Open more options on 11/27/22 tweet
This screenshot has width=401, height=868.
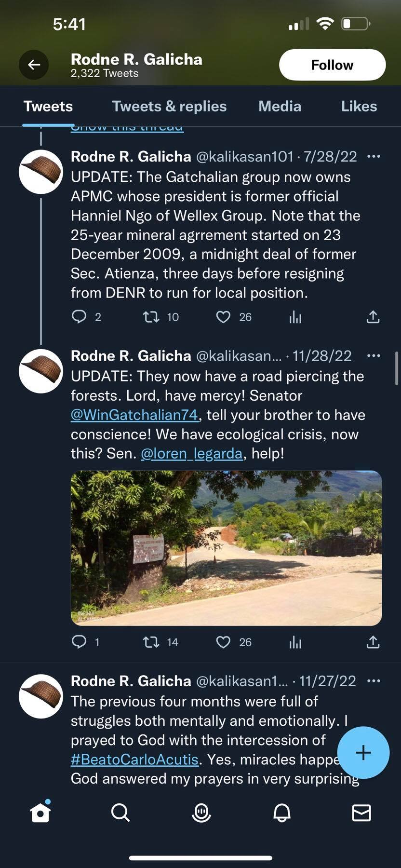click(374, 681)
